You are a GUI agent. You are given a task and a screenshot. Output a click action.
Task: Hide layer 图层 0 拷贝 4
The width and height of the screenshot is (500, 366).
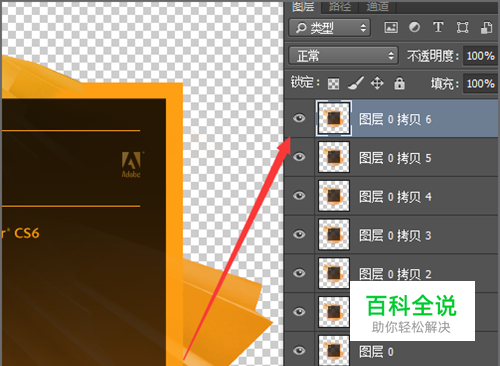click(299, 195)
